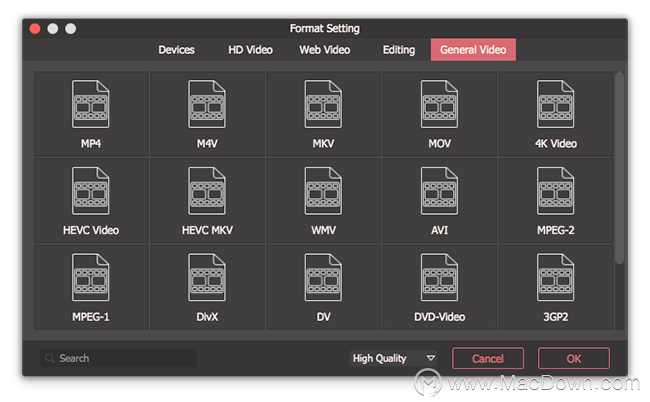Confirm with the OK button
650x402 pixels.
574,358
